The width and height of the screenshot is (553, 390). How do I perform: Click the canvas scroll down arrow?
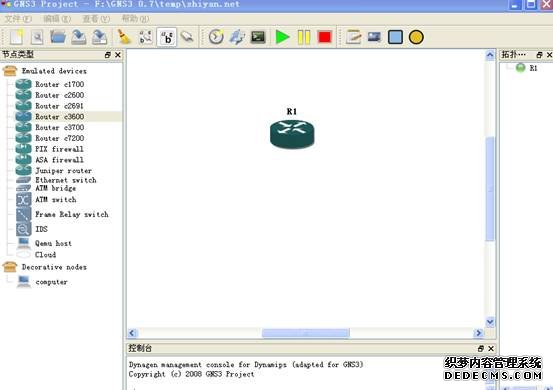(x=490, y=322)
